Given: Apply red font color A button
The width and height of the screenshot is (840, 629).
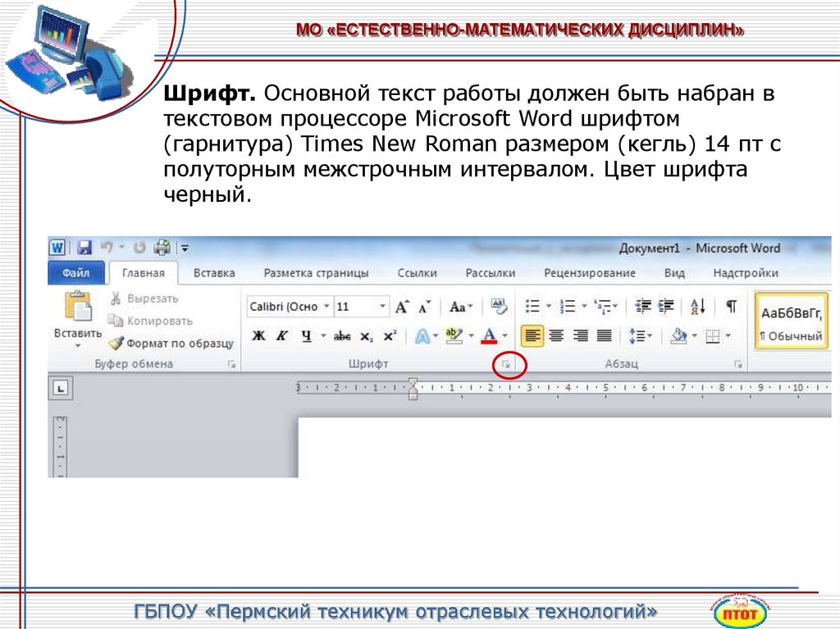Looking at the screenshot, I should pos(489,336).
